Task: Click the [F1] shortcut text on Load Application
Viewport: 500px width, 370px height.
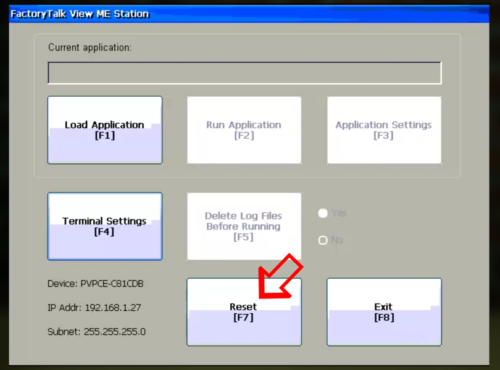Action: point(105,136)
